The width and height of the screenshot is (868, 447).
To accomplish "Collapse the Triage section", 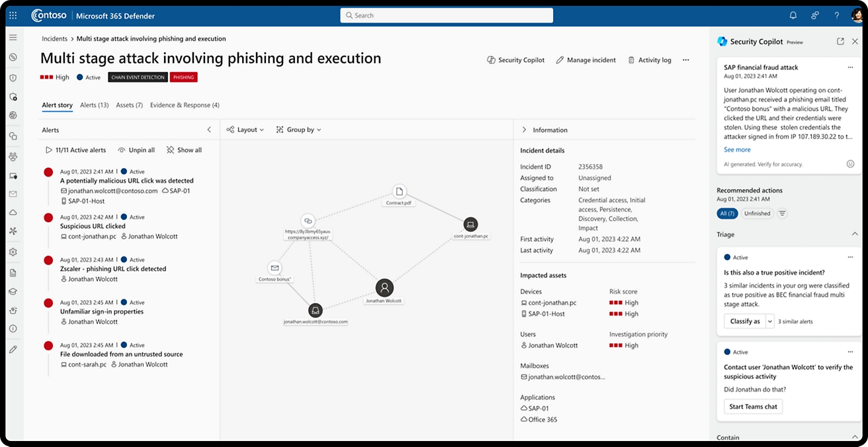I will (855, 234).
